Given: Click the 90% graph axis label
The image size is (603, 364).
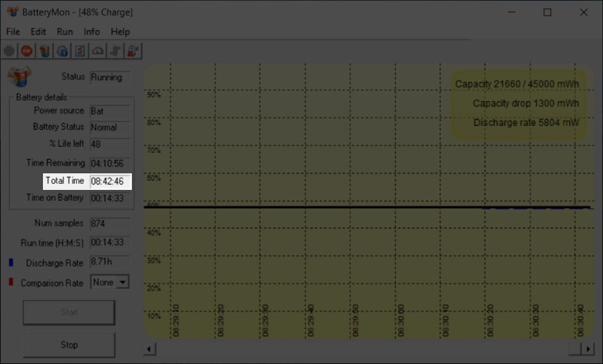Looking at the screenshot, I should point(154,95).
